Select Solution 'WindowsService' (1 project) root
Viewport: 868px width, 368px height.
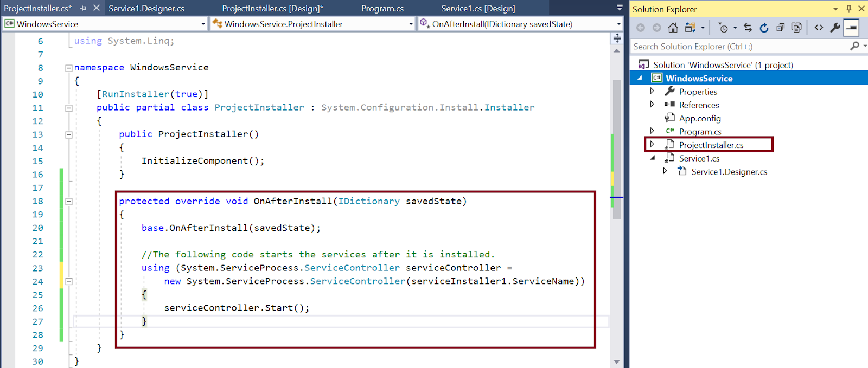pos(723,64)
